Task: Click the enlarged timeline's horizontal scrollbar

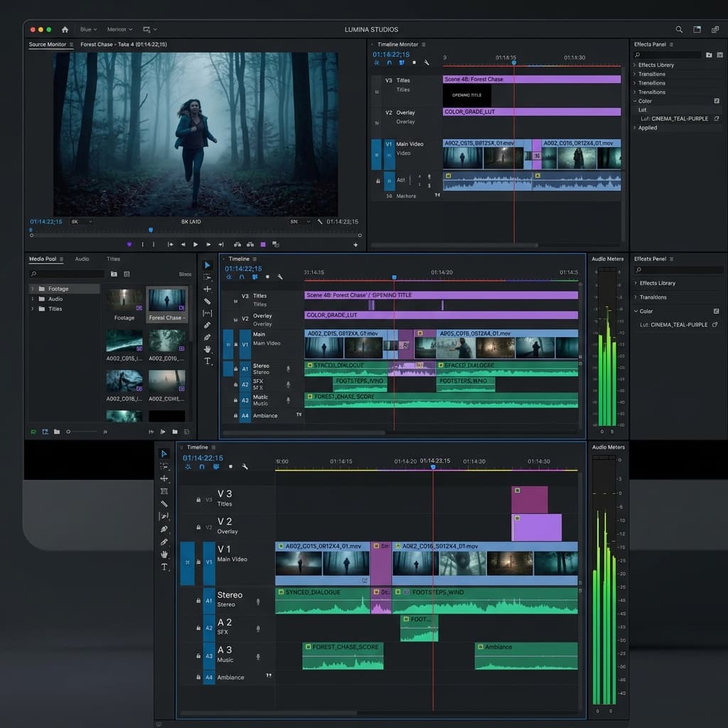Action: coord(269,713)
